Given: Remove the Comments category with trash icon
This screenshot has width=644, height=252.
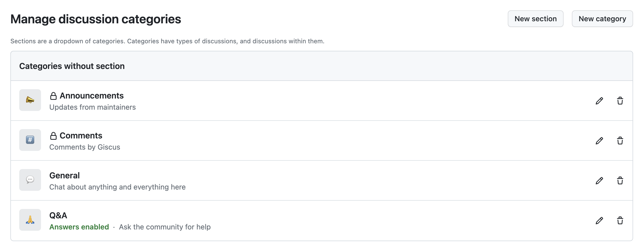Looking at the screenshot, I should [620, 141].
